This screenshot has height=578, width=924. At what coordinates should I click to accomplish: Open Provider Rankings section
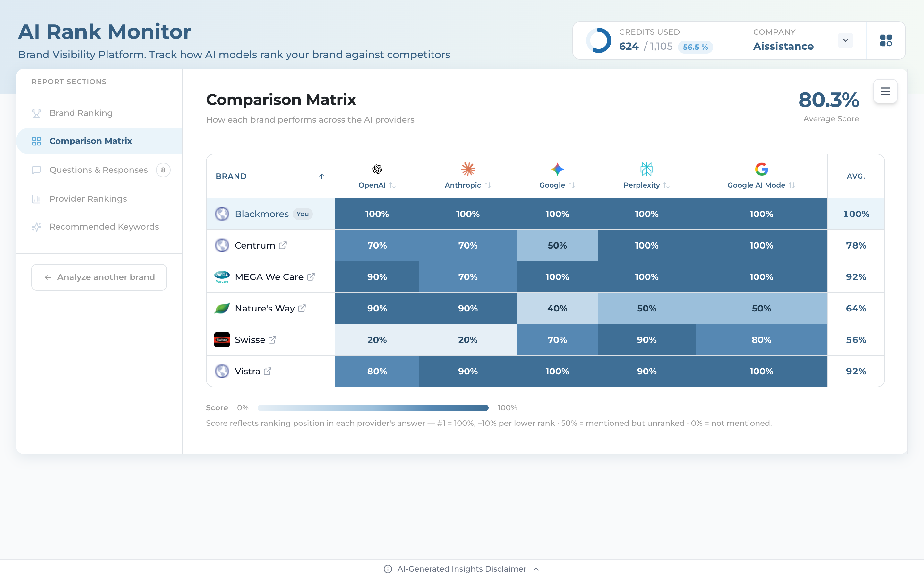(x=99, y=199)
